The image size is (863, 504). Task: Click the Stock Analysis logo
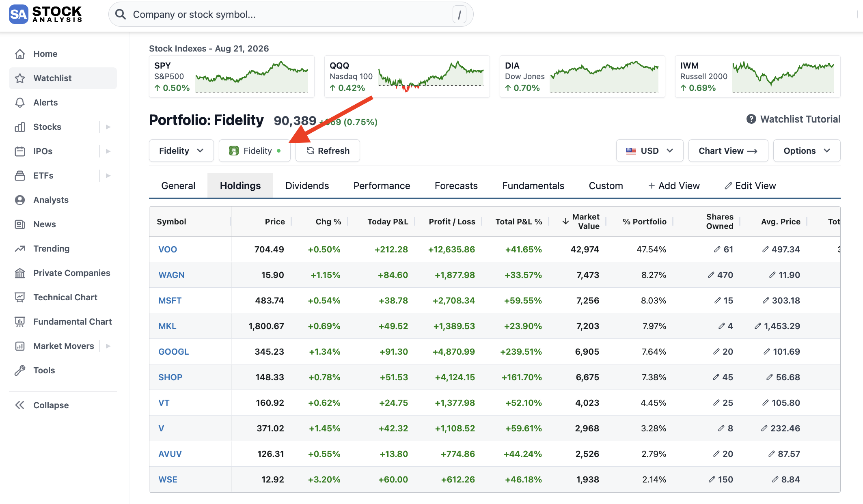tap(45, 14)
